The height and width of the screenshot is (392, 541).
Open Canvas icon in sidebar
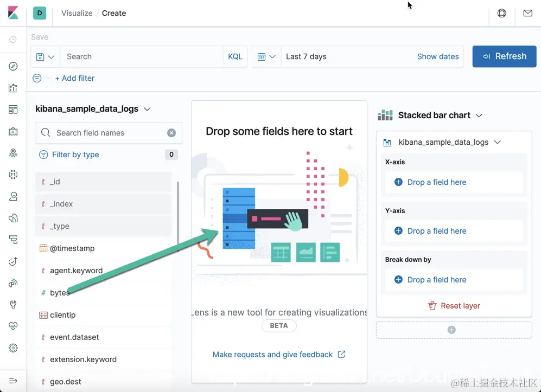[x=13, y=131]
